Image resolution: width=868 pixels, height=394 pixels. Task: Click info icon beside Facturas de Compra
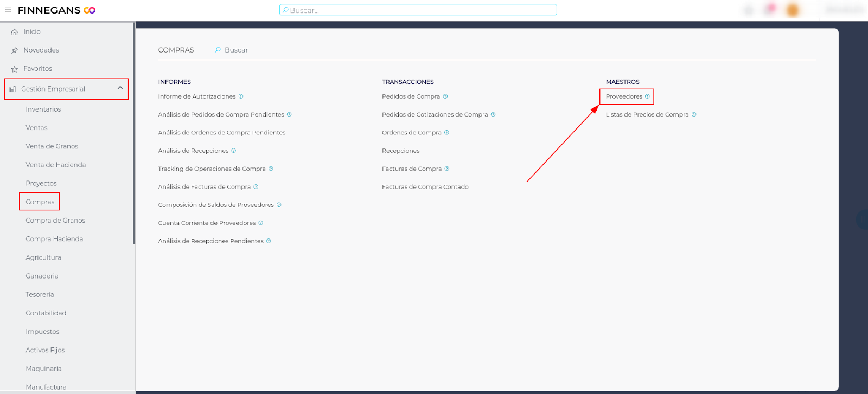(447, 169)
